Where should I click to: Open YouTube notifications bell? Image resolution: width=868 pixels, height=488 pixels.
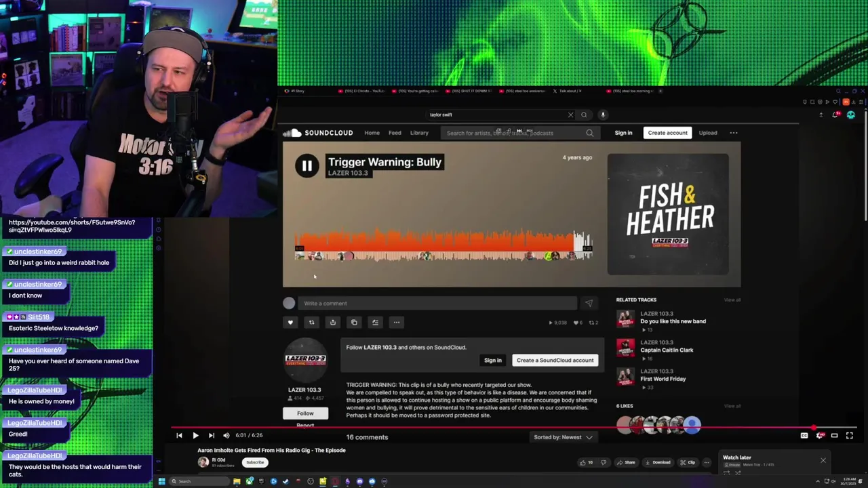(835, 115)
